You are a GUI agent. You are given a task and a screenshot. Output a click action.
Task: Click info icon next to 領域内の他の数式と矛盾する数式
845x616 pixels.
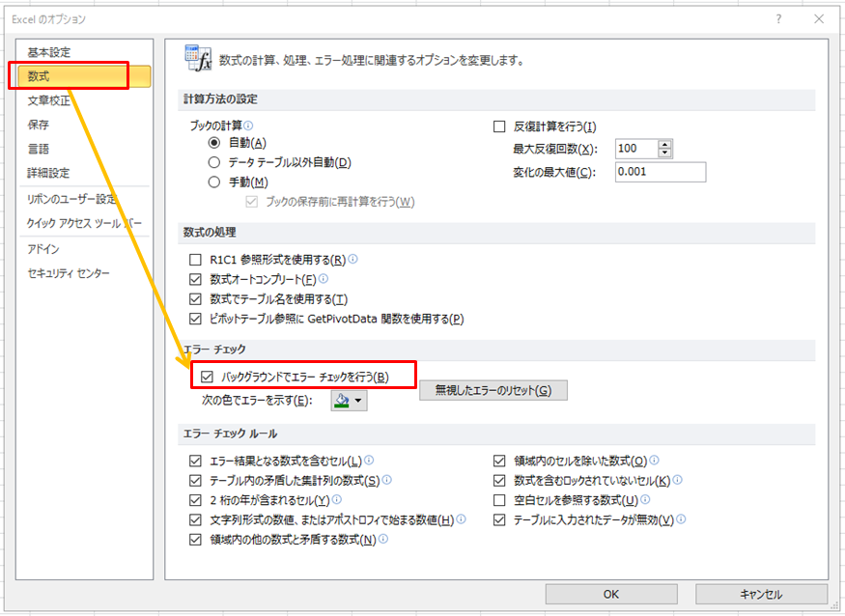point(383,539)
